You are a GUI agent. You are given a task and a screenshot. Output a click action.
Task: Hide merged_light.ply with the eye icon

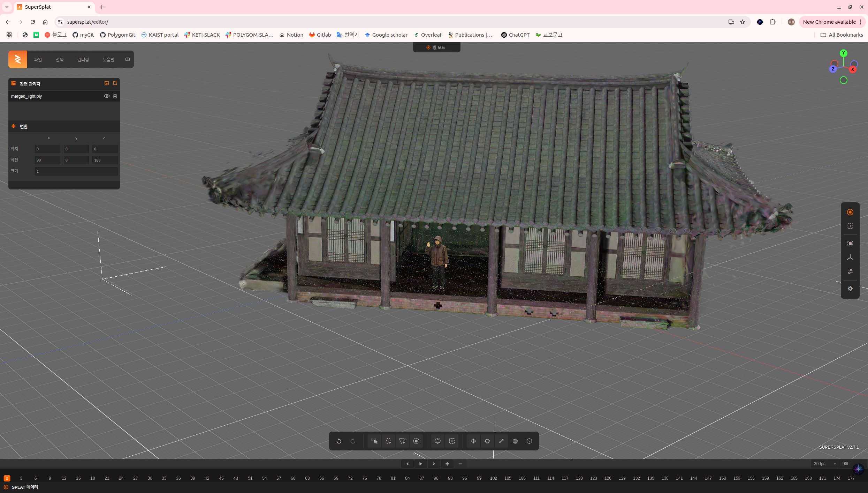(106, 96)
